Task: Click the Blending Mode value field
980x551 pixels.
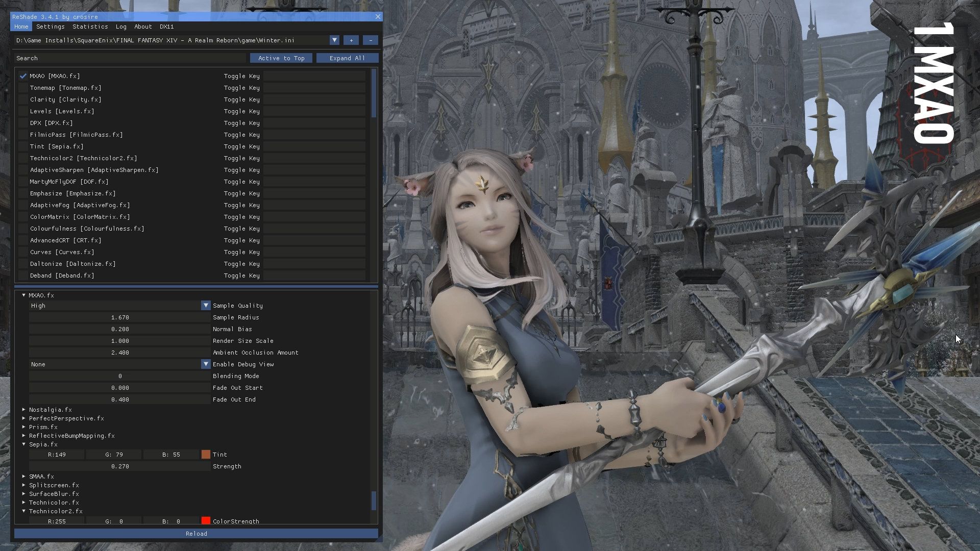Action: click(x=119, y=376)
